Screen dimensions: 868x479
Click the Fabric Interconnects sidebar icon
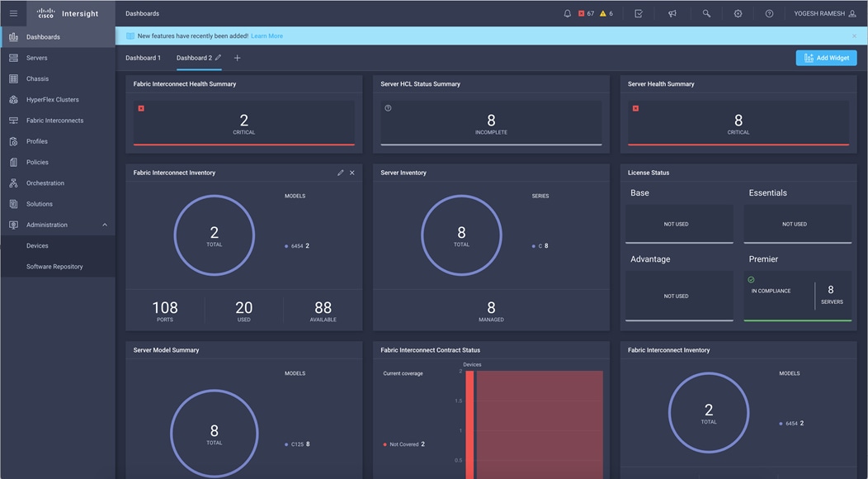14,121
